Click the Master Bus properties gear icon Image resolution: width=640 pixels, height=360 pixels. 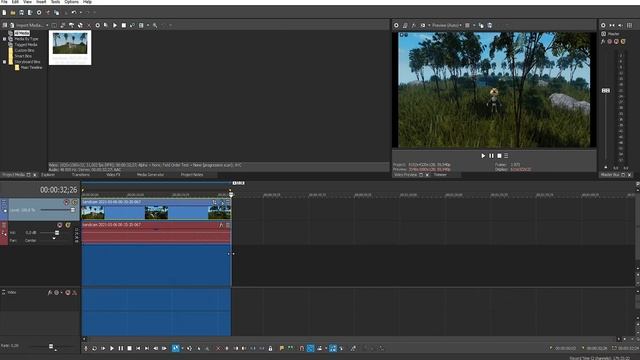pos(603,25)
